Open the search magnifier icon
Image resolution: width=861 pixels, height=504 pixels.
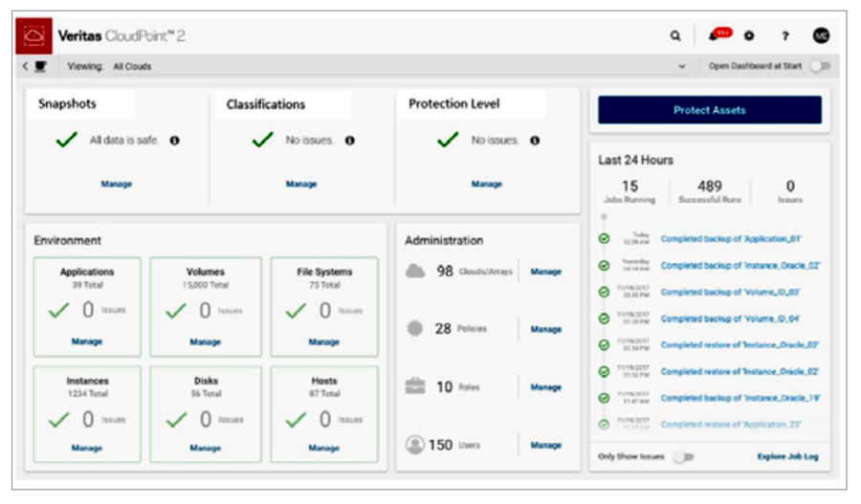pos(675,35)
